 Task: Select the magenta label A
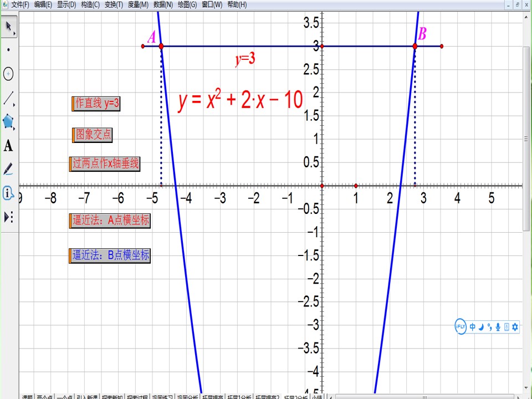(151, 37)
